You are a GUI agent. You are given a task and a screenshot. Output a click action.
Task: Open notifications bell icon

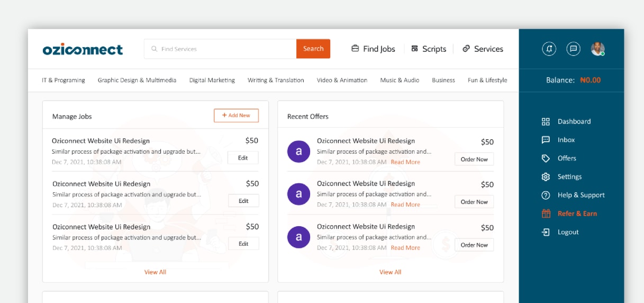coord(549,49)
